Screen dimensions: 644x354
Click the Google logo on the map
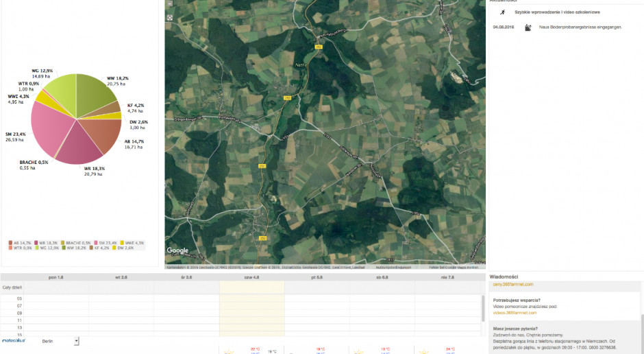[x=177, y=250]
